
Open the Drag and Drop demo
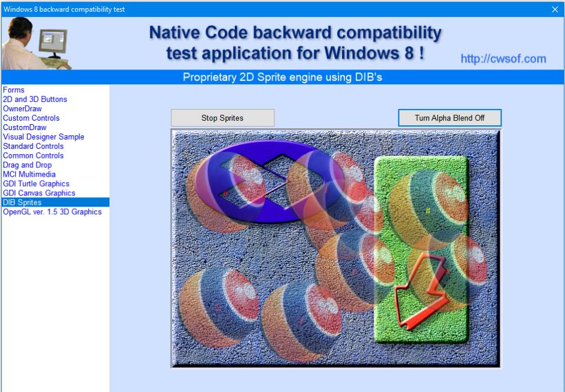tap(28, 165)
